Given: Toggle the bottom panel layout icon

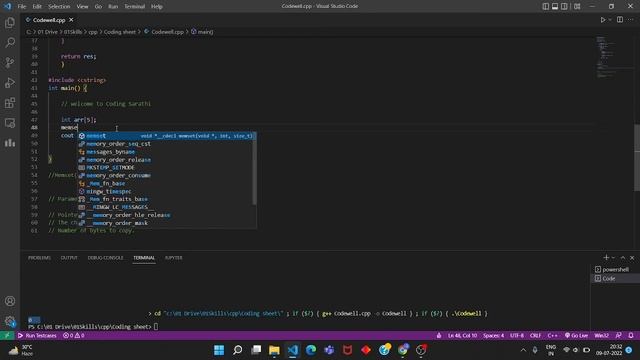Looking at the screenshot, I should (555, 6).
